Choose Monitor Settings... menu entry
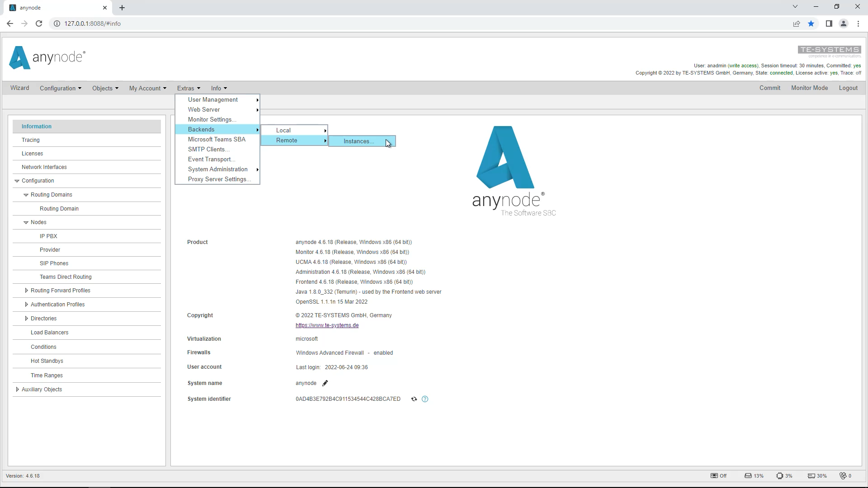Image resolution: width=868 pixels, height=488 pixels. 217,120
